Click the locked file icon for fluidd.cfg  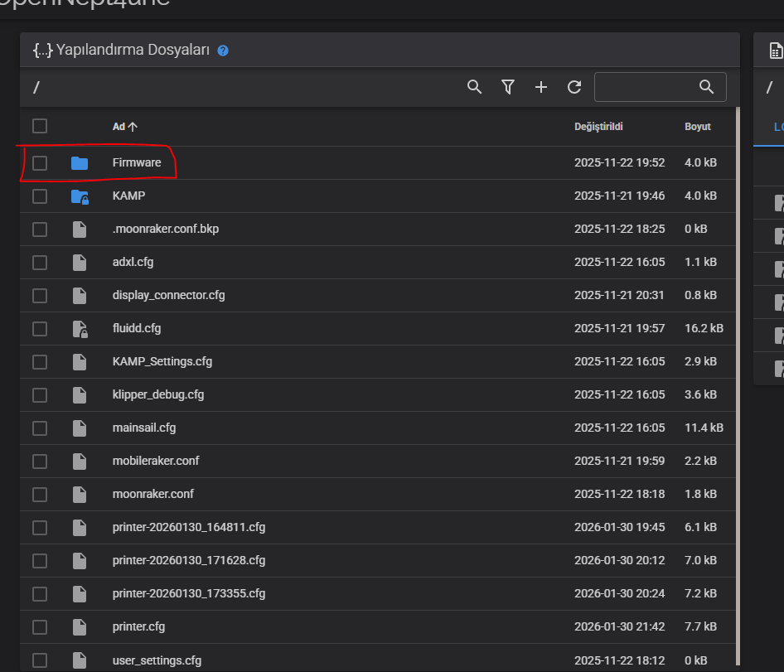[x=80, y=329]
